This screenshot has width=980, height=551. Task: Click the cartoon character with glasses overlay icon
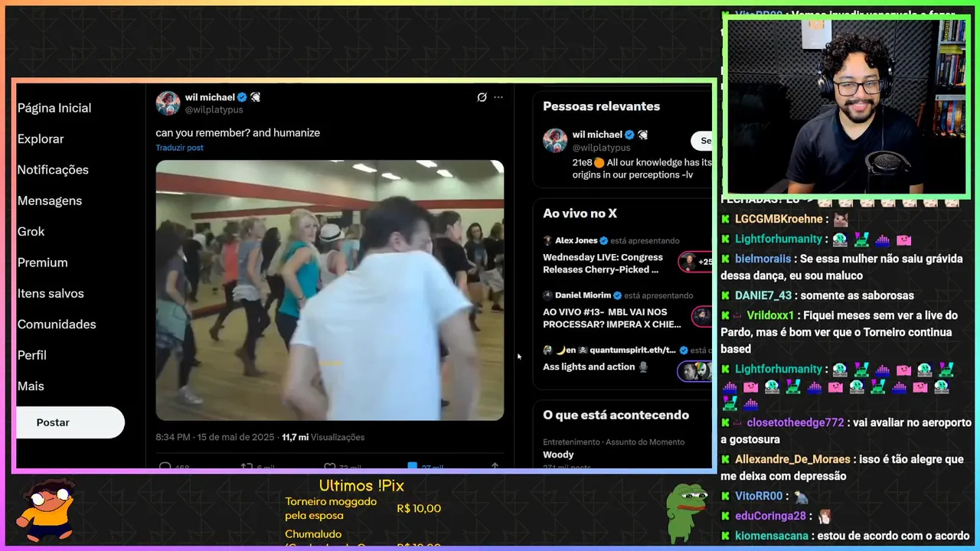pos(47,510)
